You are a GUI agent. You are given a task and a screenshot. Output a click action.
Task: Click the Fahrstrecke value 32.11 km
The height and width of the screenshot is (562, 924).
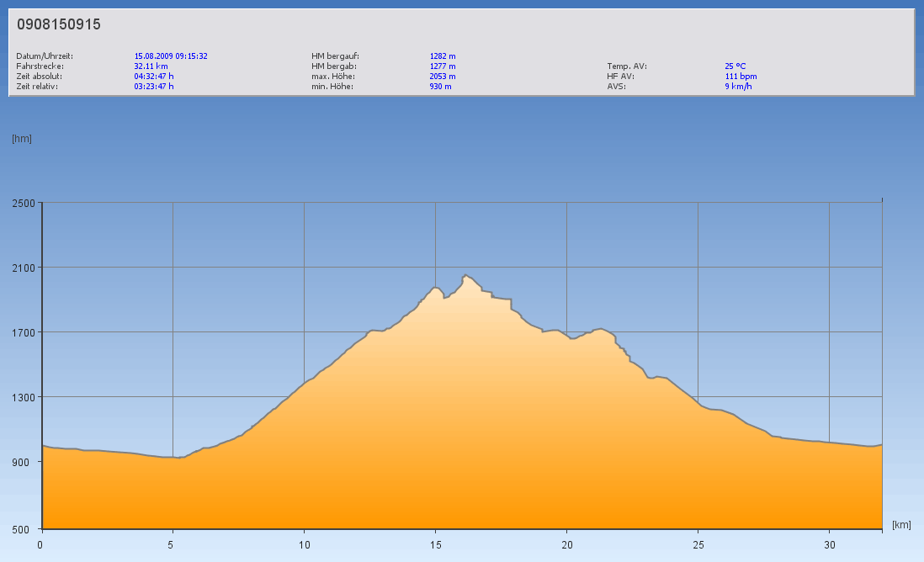click(x=151, y=66)
